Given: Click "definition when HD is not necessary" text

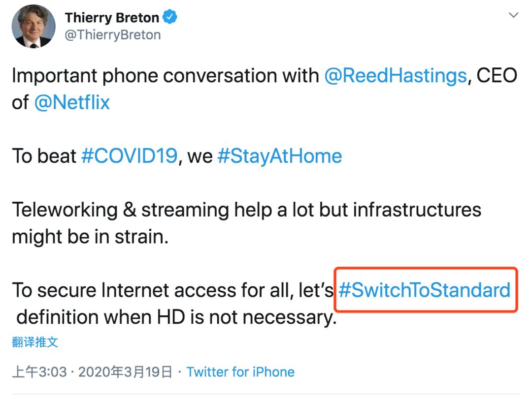Looking at the screenshot, I should coord(176,317).
